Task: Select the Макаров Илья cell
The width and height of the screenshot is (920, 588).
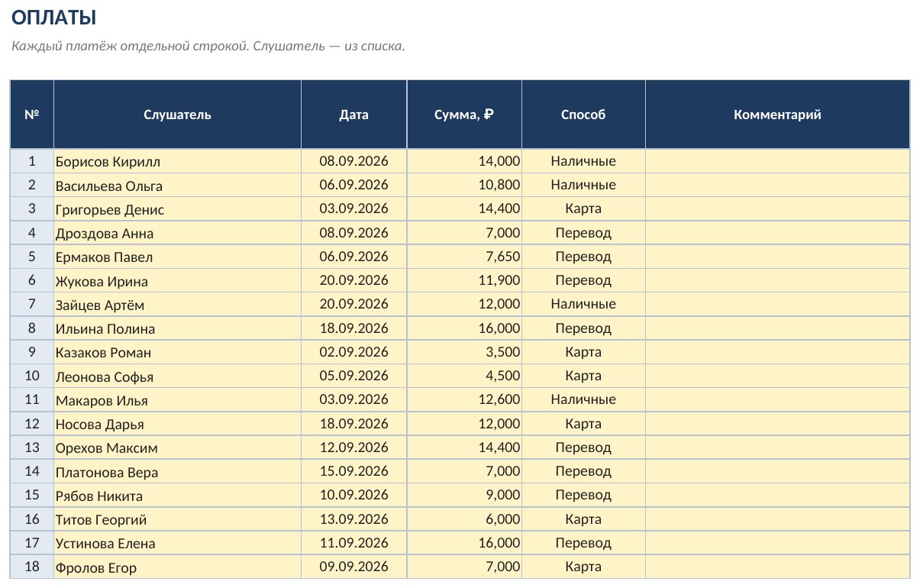Action: 177,400
